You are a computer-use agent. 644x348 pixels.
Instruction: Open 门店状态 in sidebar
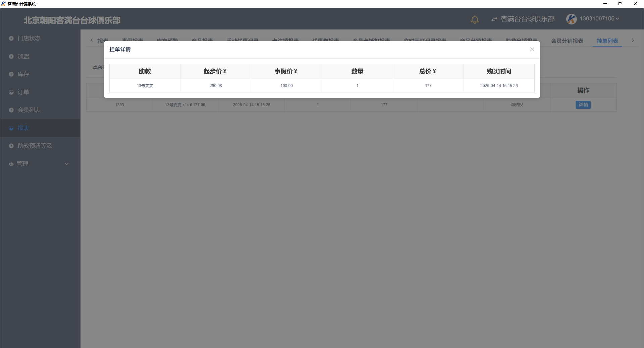pos(40,39)
